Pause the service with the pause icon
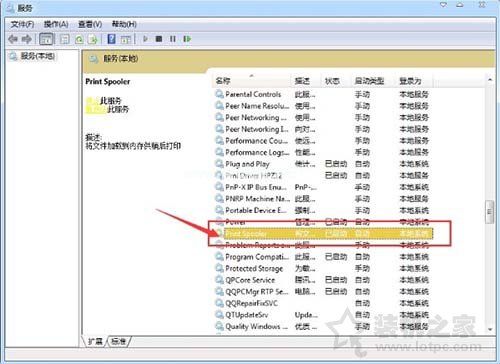Image resolution: width=500 pixels, height=364 pixels. coord(173,39)
